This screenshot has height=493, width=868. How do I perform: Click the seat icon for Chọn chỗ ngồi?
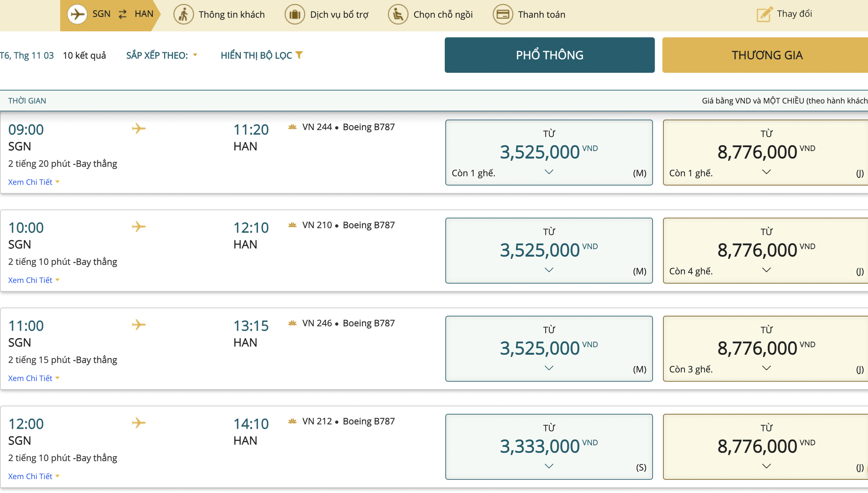click(x=398, y=14)
